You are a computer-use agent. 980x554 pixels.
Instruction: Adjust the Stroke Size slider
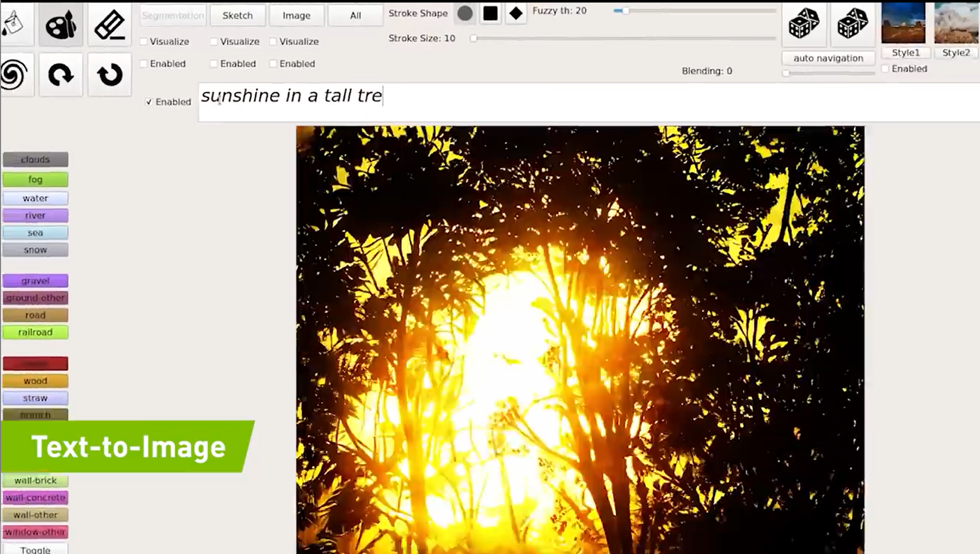tap(474, 38)
